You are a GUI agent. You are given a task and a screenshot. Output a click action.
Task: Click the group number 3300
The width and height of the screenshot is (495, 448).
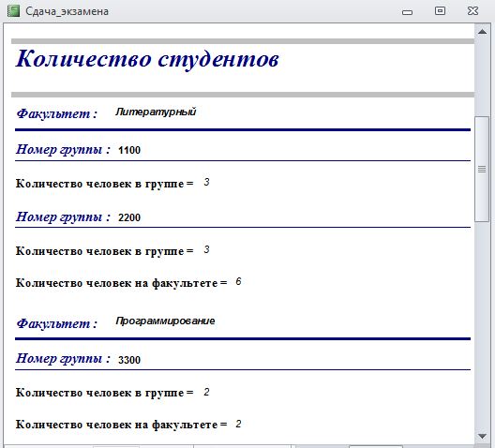[129, 360]
